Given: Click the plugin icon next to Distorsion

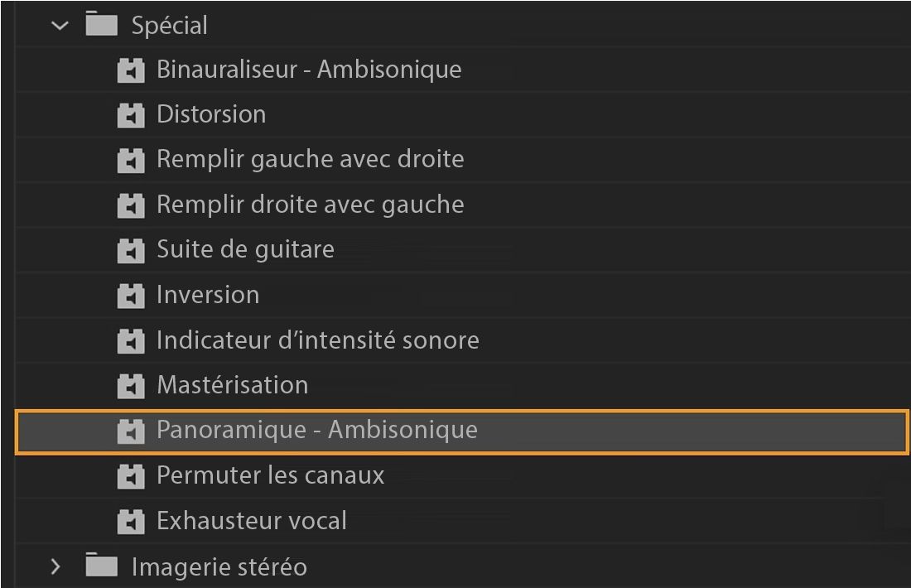Looking at the screenshot, I should [131, 114].
